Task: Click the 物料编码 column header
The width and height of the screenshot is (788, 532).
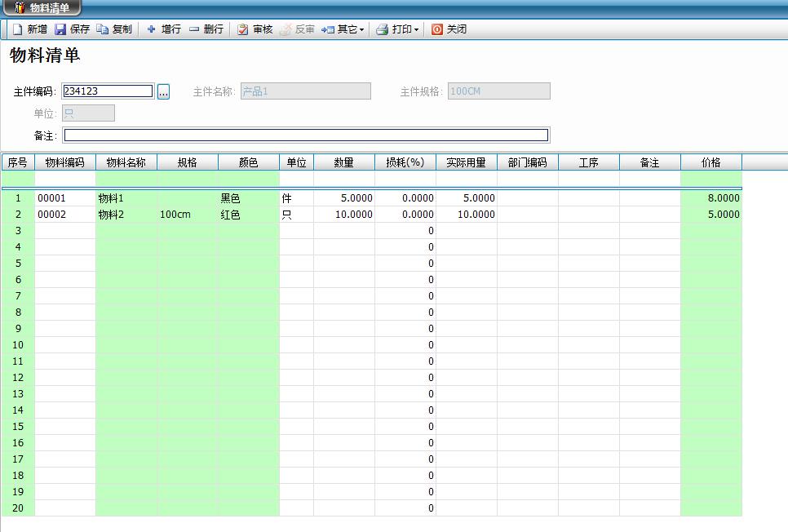Action: click(x=64, y=162)
